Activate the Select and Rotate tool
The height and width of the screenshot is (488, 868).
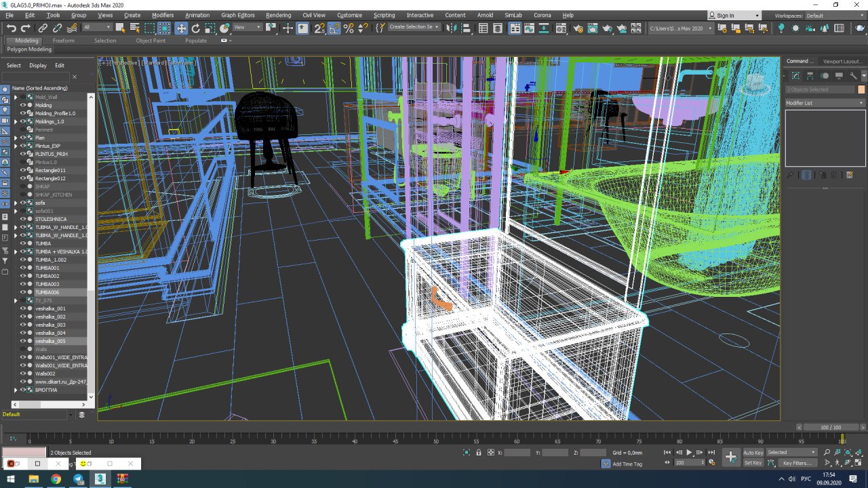pos(196,28)
